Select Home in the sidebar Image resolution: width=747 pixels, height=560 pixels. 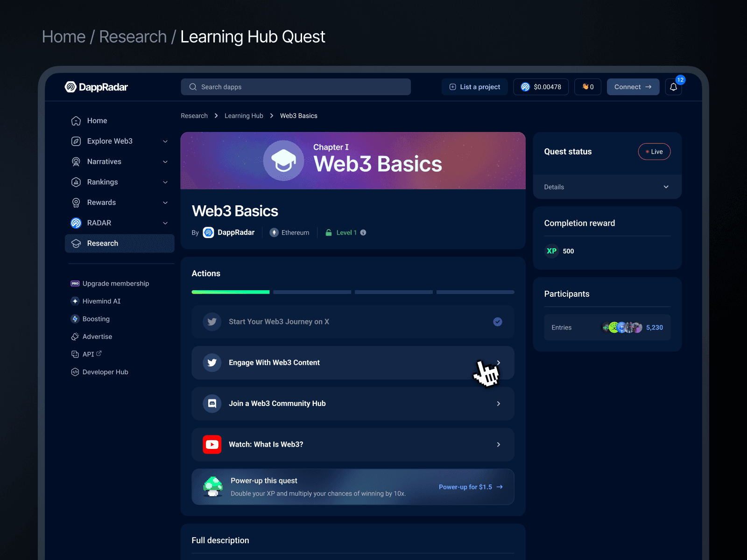120,121
